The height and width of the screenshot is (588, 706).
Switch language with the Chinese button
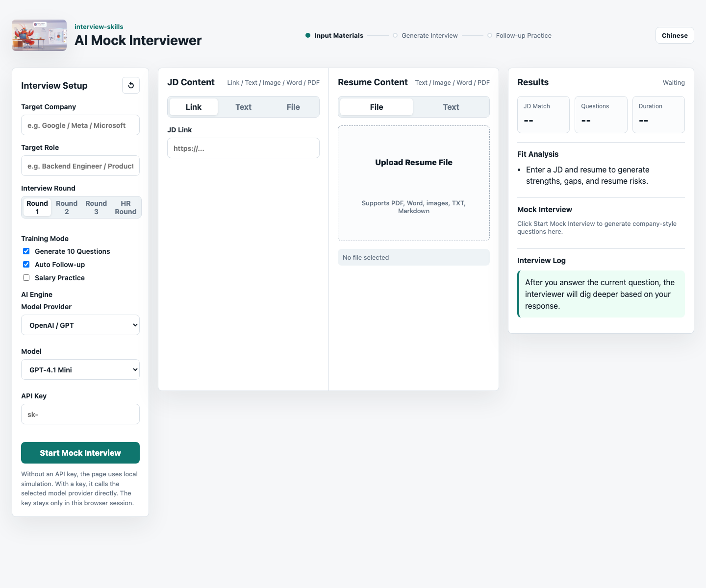(x=675, y=35)
